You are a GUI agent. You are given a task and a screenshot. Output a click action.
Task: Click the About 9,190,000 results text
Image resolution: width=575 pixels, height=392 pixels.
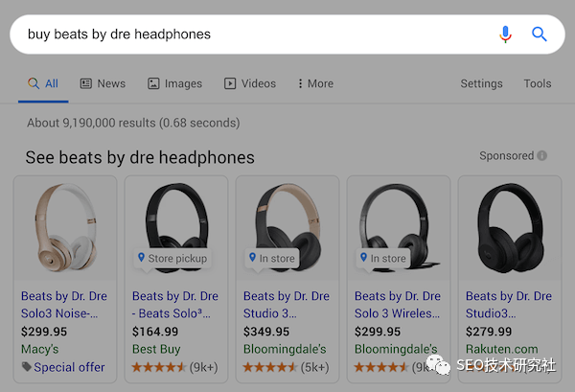click(133, 123)
